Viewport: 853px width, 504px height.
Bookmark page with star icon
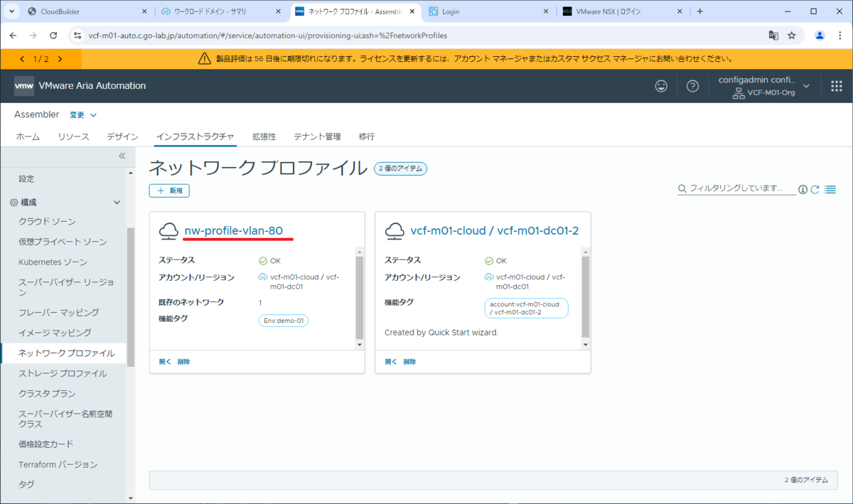coord(791,35)
